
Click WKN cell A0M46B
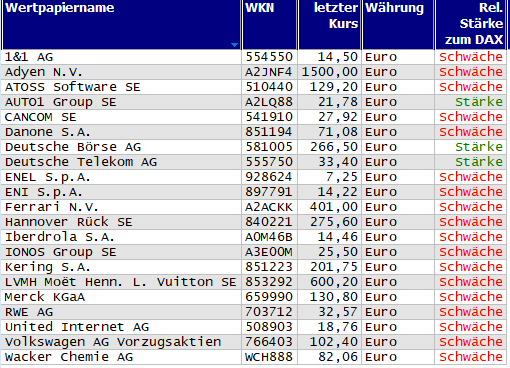(x=269, y=237)
